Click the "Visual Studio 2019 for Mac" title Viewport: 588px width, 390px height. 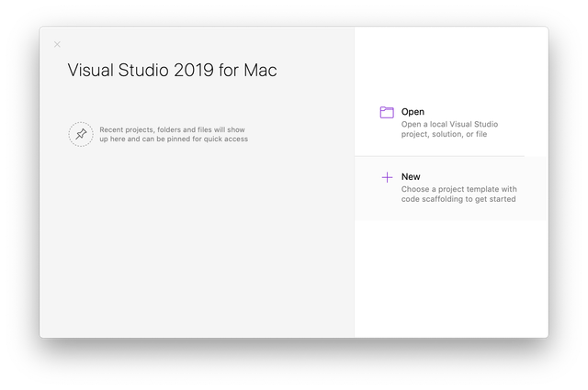(x=172, y=70)
